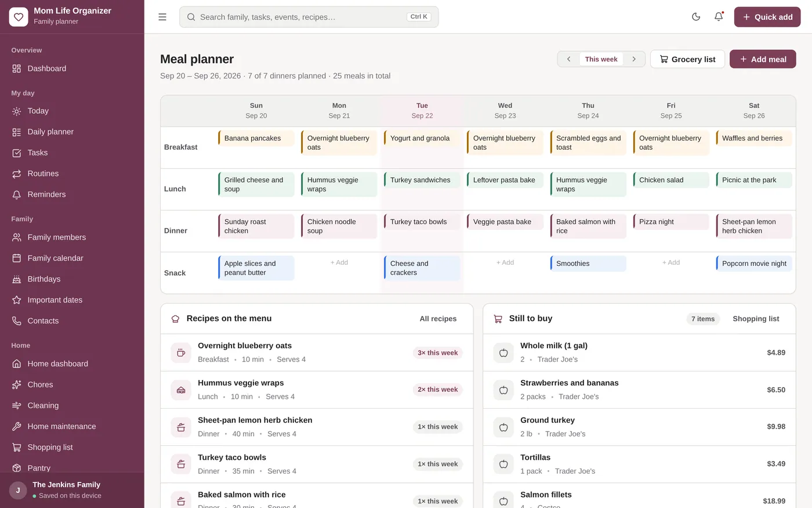Click the Reminders bell icon in sidebar
The image size is (812, 508).
(17, 194)
